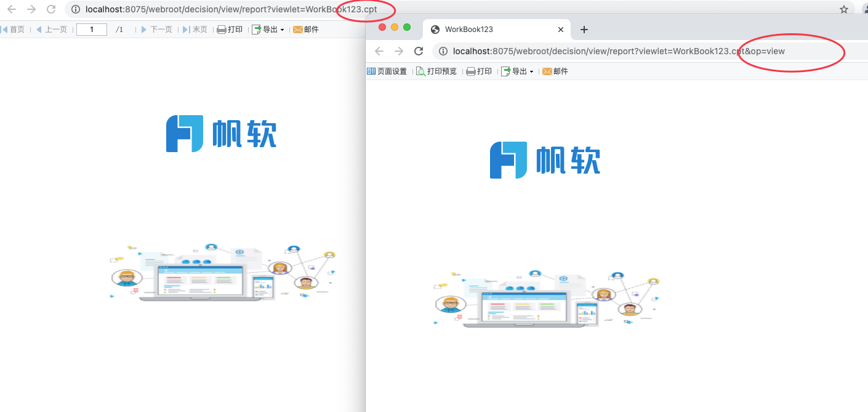This screenshot has width=868, height=412.
Task: Open the 导出 export dropdown in the rear window
Action: pos(268,30)
